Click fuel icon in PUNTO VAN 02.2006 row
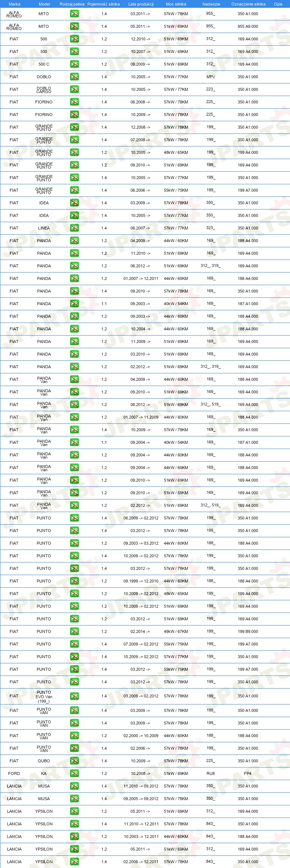290x868 pixels. tap(74, 748)
